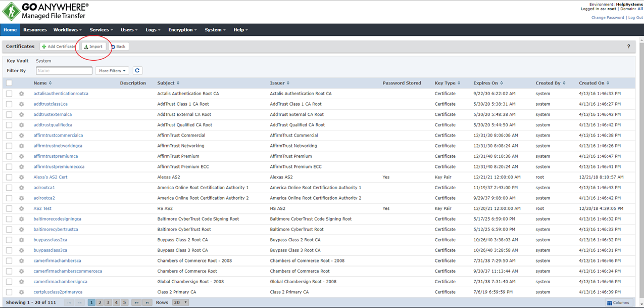Open gear menu for affirmtrustpremiumca row
Image resolution: width=644 pixels, height=308 pixels.
[21, 156]
